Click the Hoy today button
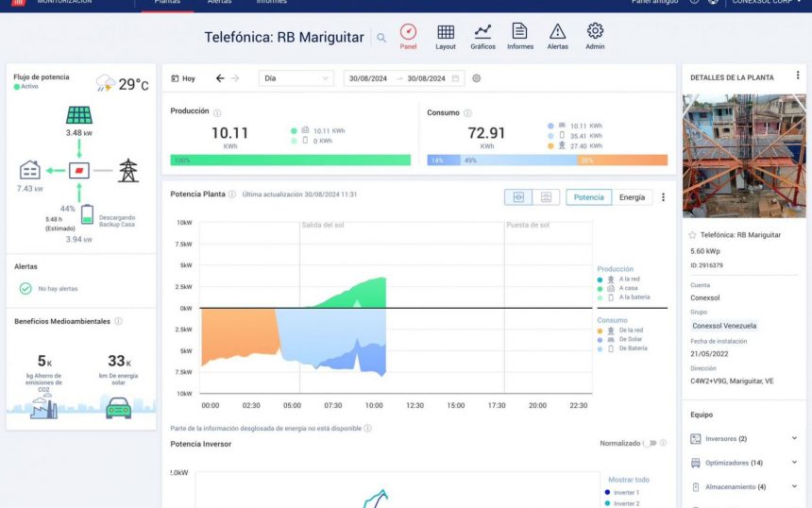Viewport: 812px width, 508px height. point(183,78)
